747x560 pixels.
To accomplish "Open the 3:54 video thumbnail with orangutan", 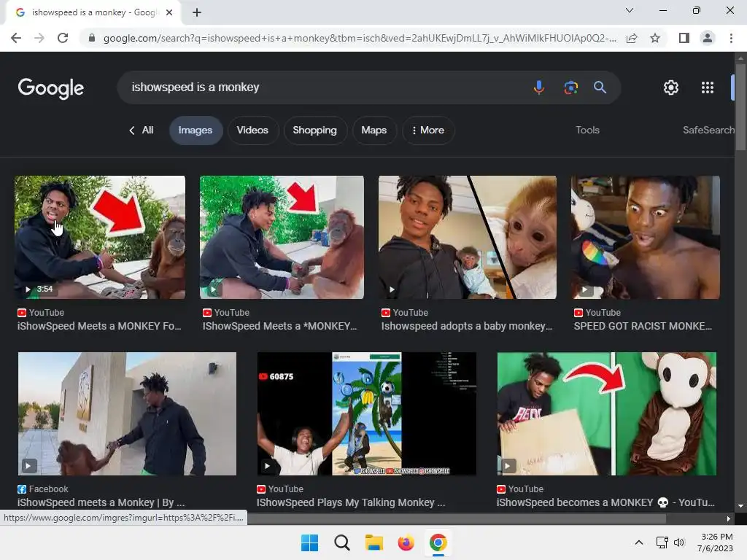I will 100,237.
